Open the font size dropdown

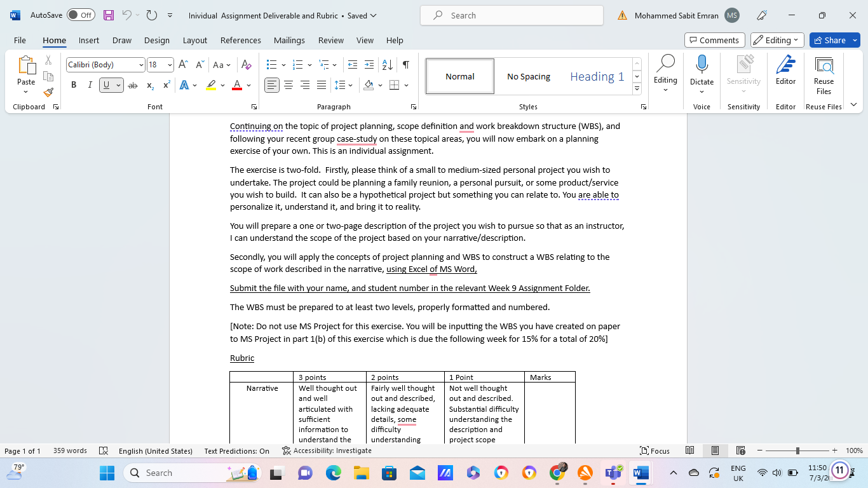[x=169, y=65]
